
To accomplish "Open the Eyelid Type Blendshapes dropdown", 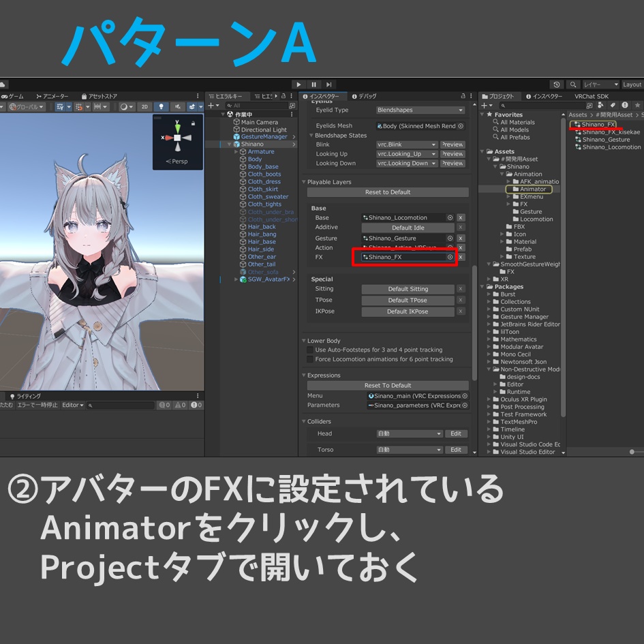I will click(420, 110).
